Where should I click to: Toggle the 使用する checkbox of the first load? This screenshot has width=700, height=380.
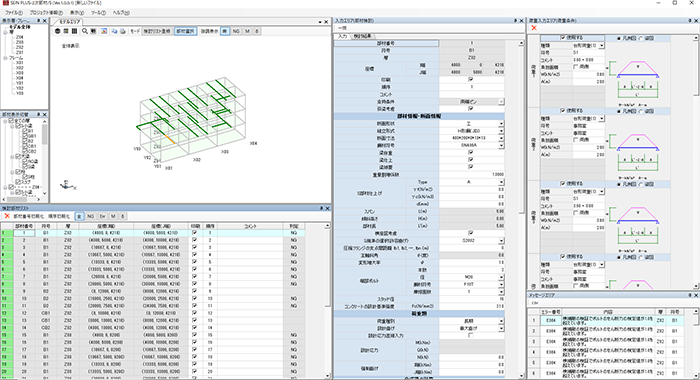pyautogui.click(x=563, y=38)
